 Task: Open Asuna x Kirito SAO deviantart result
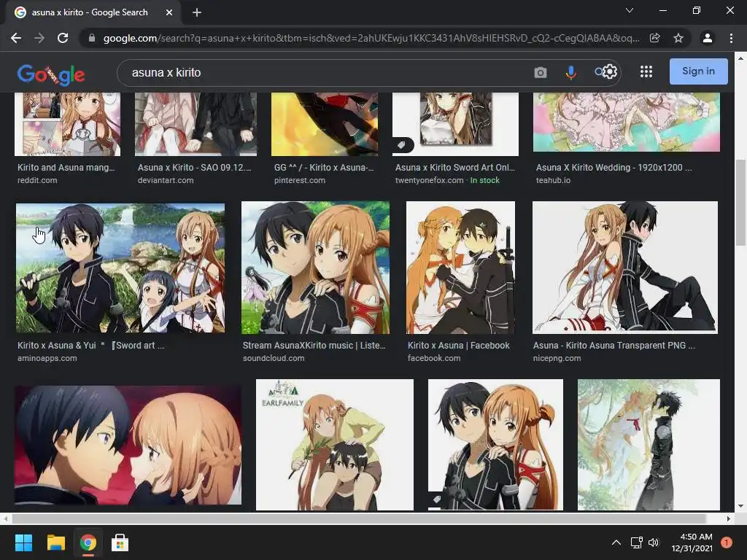tap(194, 168)
